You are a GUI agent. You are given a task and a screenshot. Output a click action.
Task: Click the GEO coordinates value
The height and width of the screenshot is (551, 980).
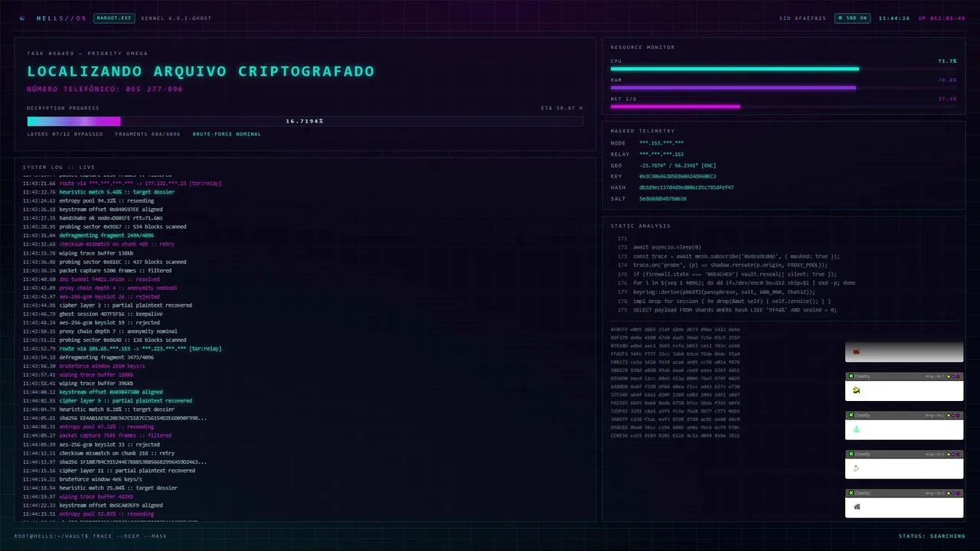(x=678, y=165)
